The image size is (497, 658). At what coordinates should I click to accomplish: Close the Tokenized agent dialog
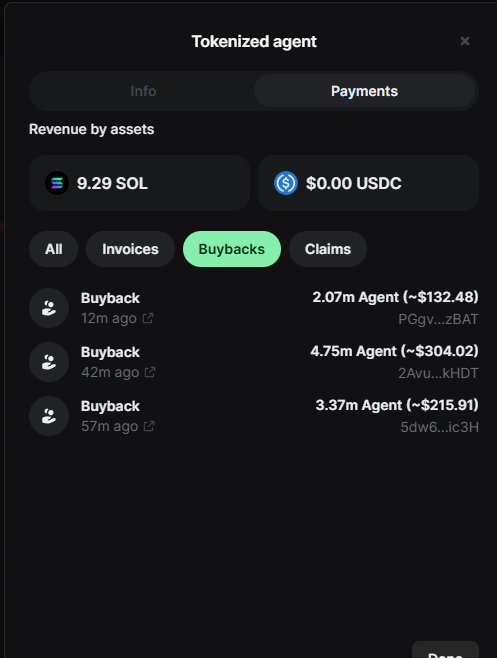pos(465,41)
